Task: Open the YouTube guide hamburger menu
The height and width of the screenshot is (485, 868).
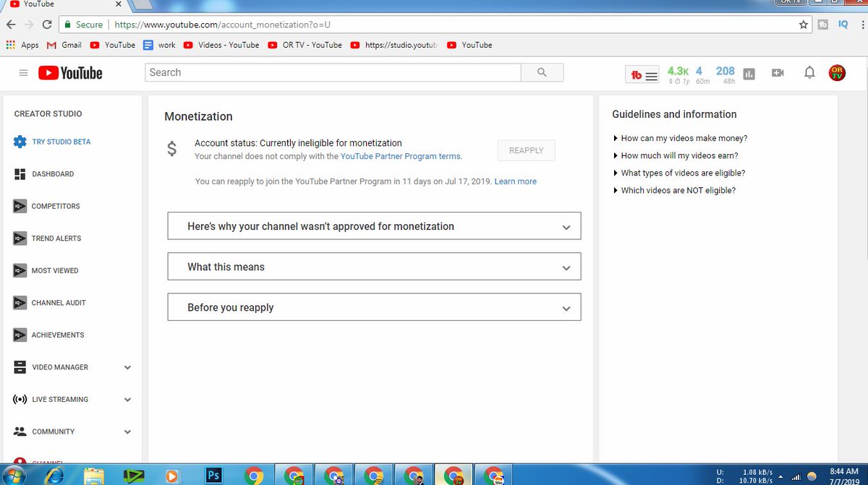Action: point(23,73)
